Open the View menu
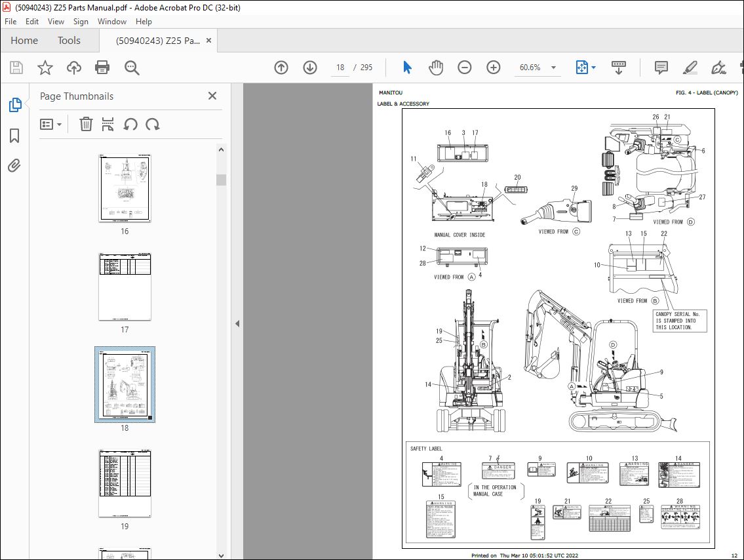This screenshot has width=744, height=560. 56,22
